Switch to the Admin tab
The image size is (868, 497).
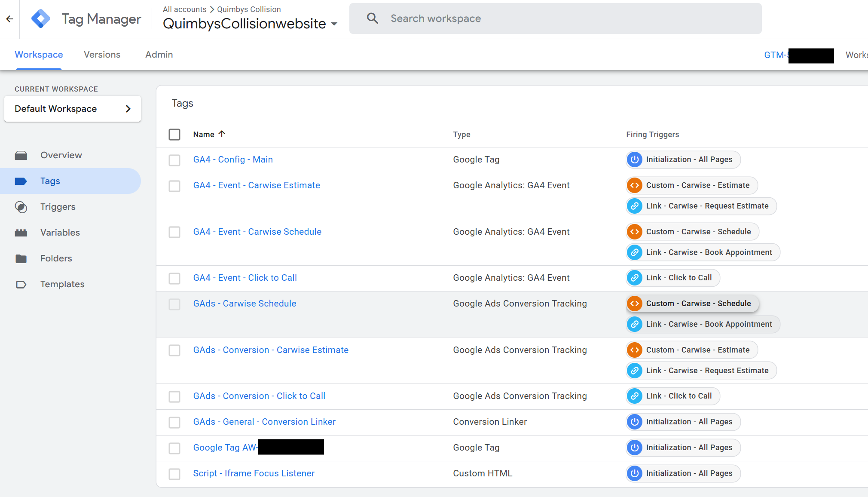159,55
